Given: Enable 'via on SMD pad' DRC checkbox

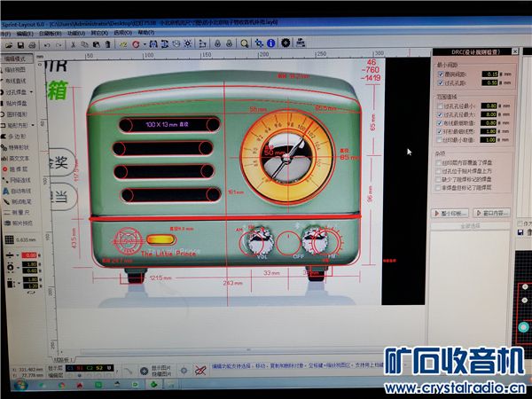Looking at the screenshot, I should pyautogui.click(x=438, y=171).
